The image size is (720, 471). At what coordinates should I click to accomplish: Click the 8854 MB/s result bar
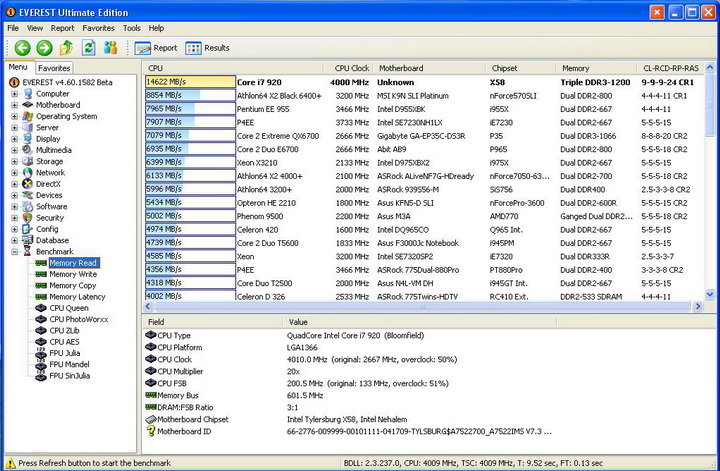tap(190, 95)
